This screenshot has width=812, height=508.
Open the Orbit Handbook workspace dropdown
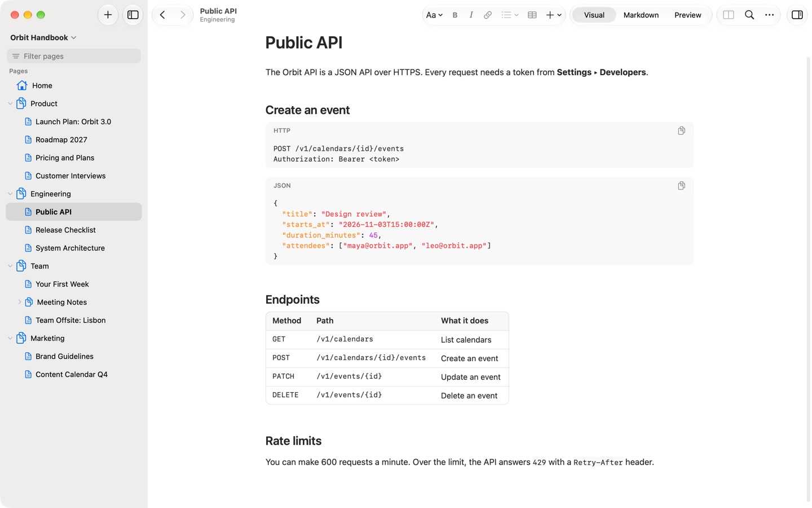tap(43, 37)
